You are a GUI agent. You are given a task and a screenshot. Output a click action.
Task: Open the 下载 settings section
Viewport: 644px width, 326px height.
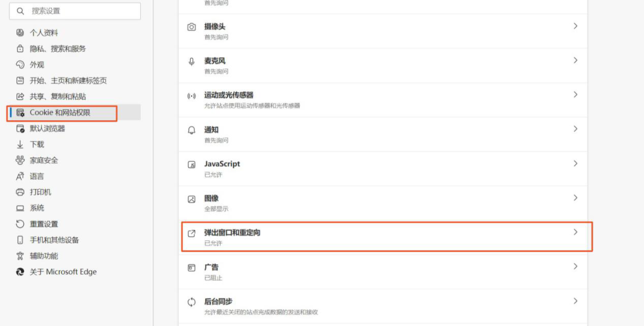[37, 144]
